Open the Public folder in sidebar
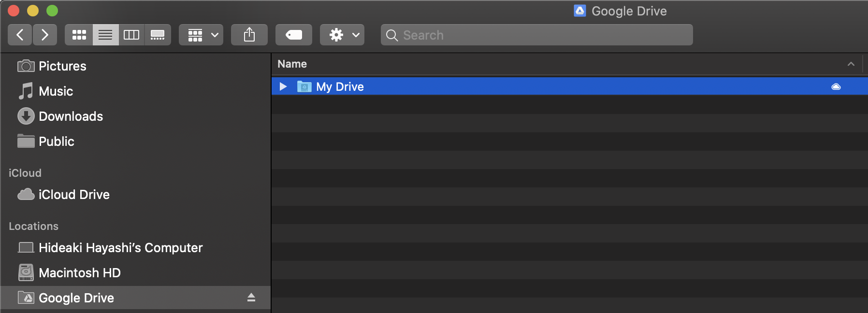The image size is (868, 313). pyautogui.click(x=46, y=142)
